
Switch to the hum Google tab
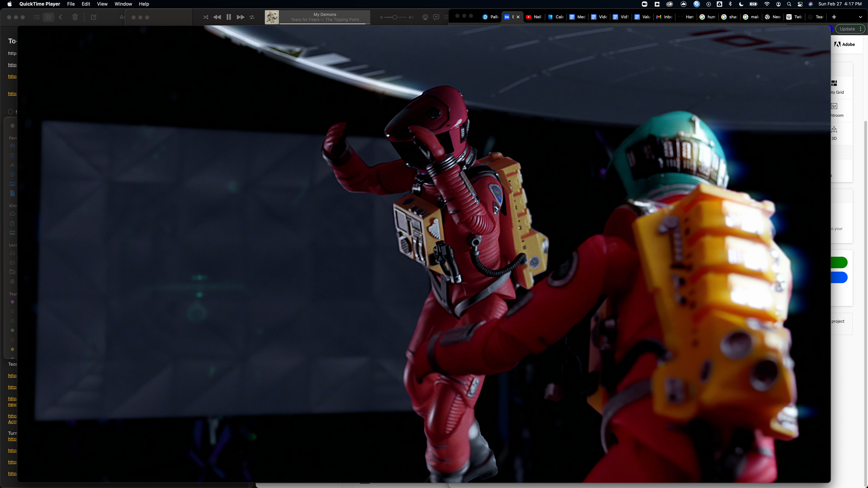(708, 17)
